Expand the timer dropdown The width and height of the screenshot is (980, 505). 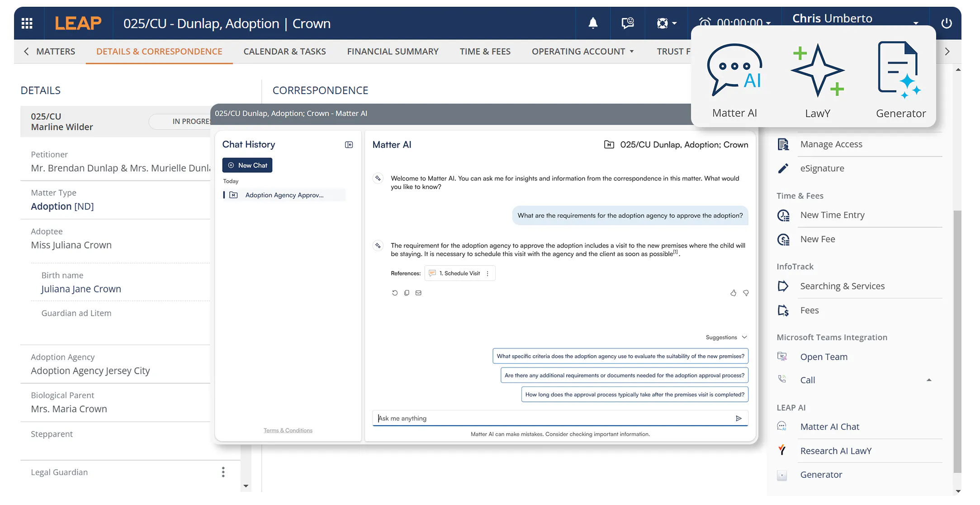[768, 23]
